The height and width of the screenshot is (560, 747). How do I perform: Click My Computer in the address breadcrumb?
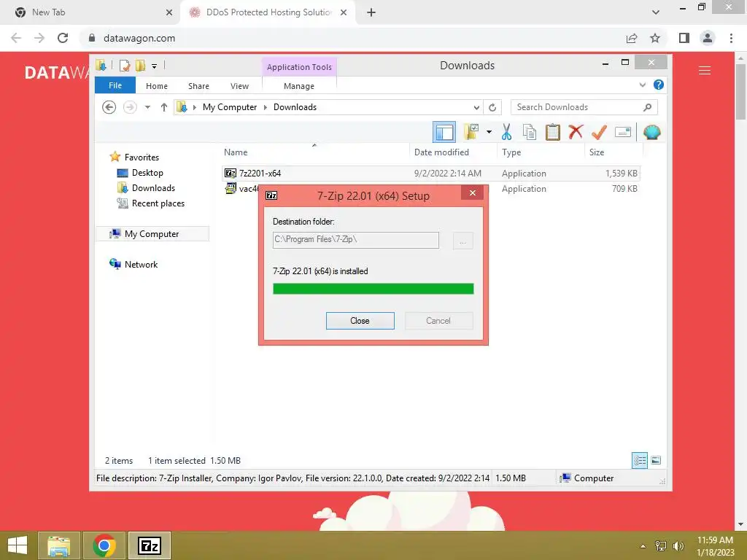click(x=230, y=107)
